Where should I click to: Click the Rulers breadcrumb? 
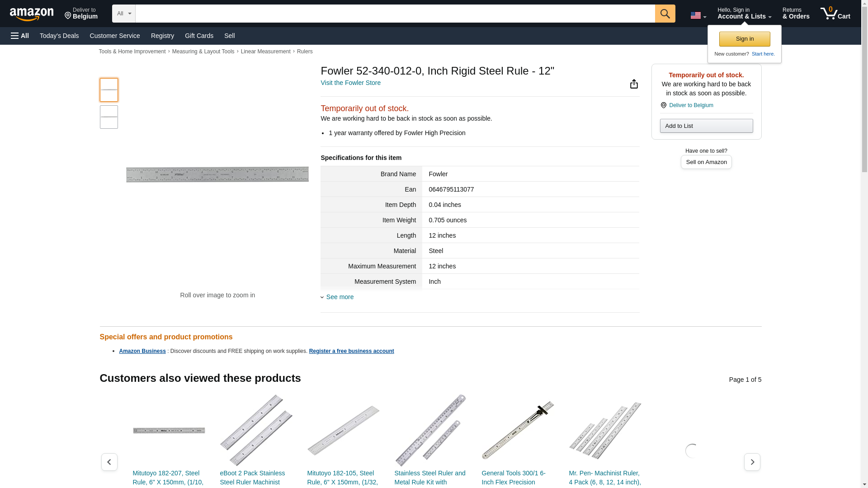pos(305,52)
